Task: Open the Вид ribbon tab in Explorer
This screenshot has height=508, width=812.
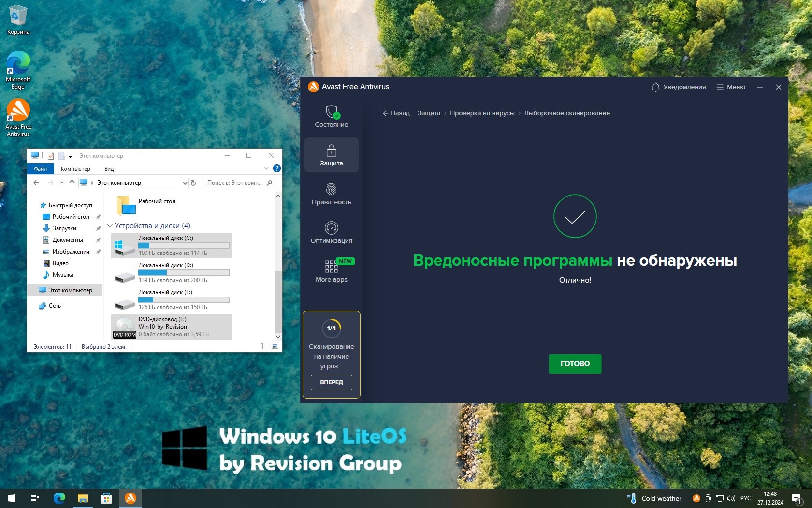Action: pyautogui.click(x=109, y=169)
